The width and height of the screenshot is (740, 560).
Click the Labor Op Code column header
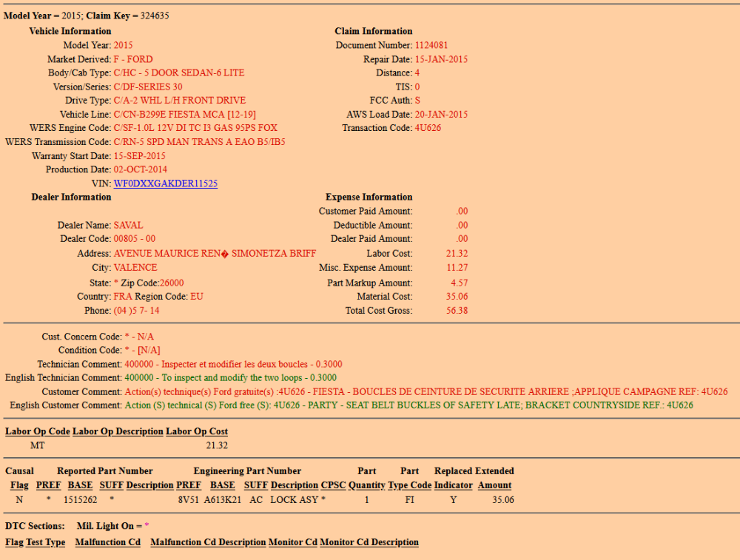38,431
